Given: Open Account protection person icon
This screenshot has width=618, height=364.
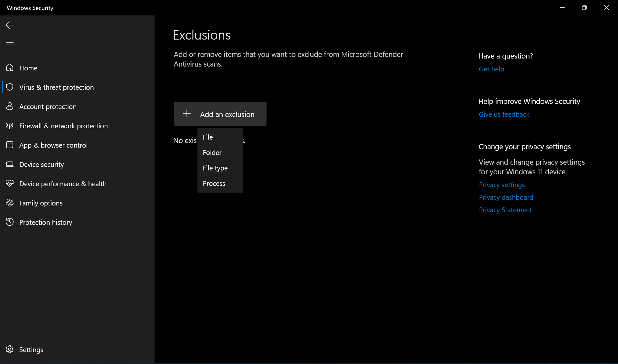Looking at the screenshot, I should [x=10, y=106].
